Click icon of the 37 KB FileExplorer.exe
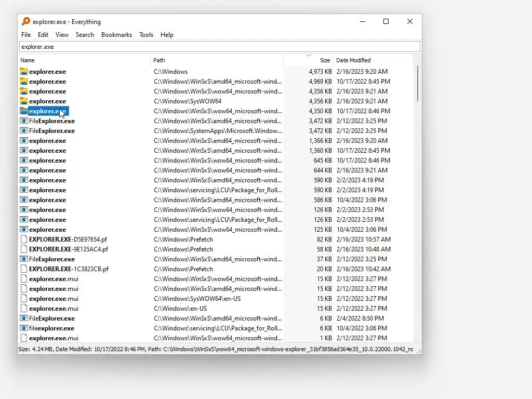Screen dimensions: 532x399 tap(24, 259)
